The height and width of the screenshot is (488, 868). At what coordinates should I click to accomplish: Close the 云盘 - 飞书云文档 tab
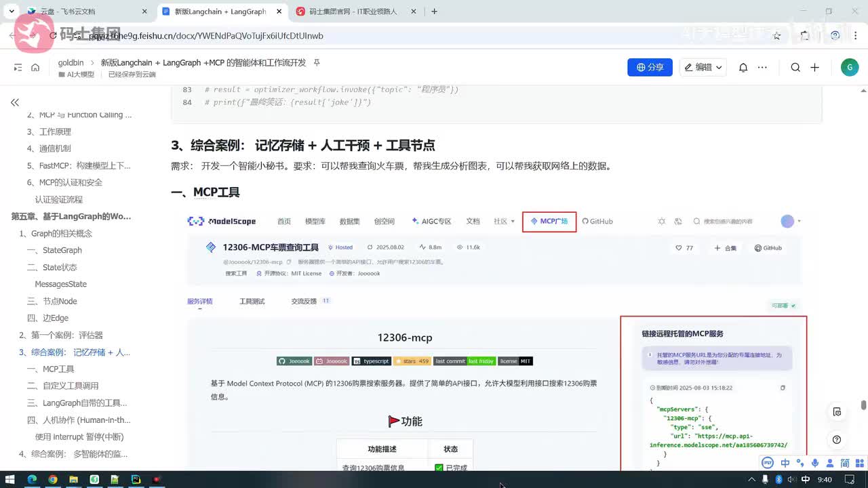coord(144,12)
